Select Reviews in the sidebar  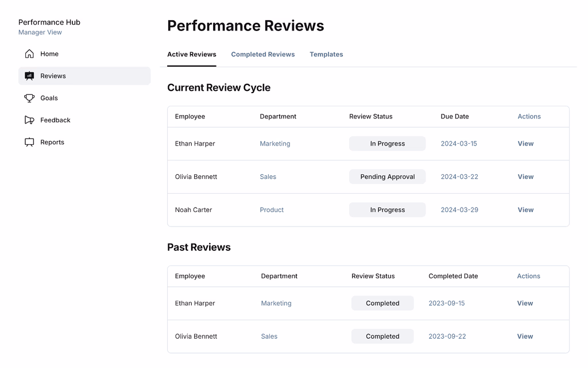pos(84,76)
